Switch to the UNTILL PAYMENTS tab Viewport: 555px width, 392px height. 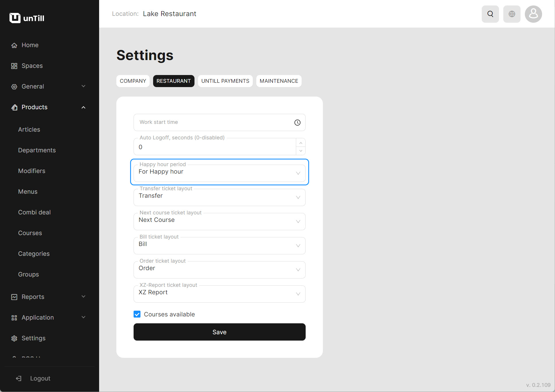(225, 81)
